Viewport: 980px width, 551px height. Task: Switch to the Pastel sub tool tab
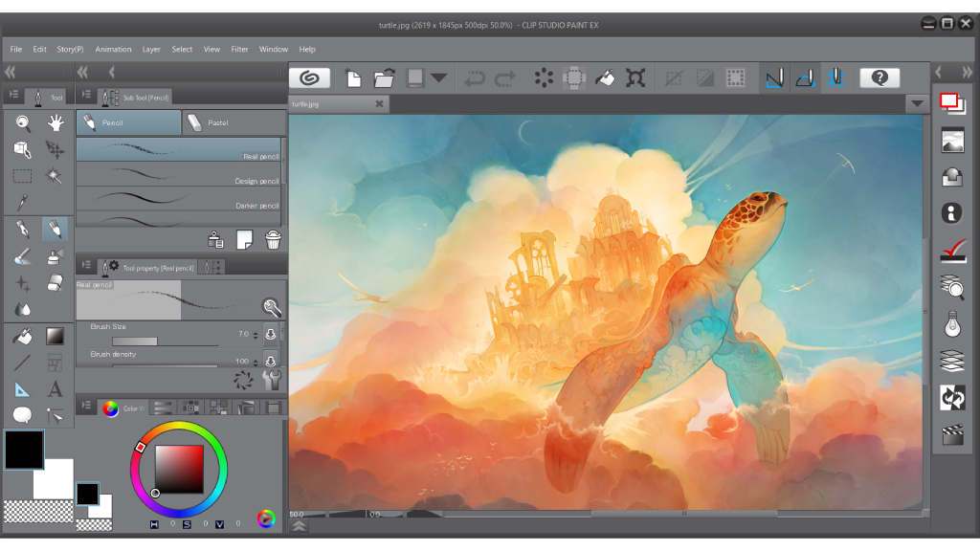[234, 122]
